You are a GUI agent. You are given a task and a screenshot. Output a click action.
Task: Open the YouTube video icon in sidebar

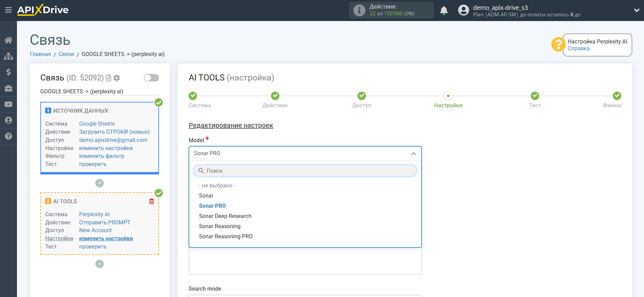pyautogui.click(x=8, y=105)
